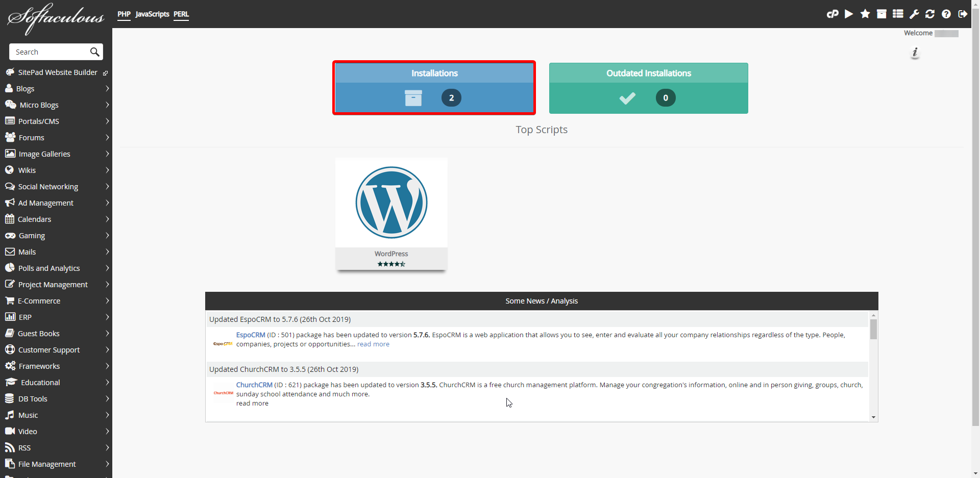This screenshot has width=980, height=478.
Task: Open the EspoCRM link in news
Action: tap(251, 335)
